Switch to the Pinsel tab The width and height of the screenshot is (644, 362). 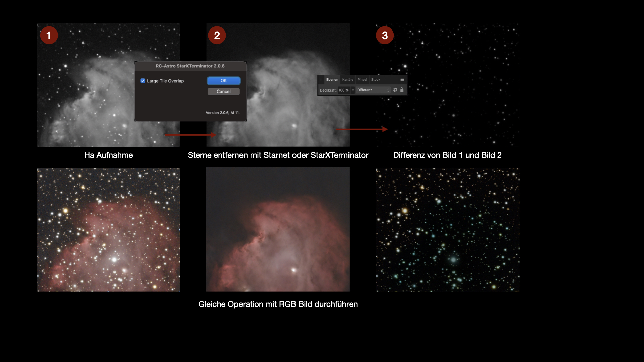(x=362, y=80)
